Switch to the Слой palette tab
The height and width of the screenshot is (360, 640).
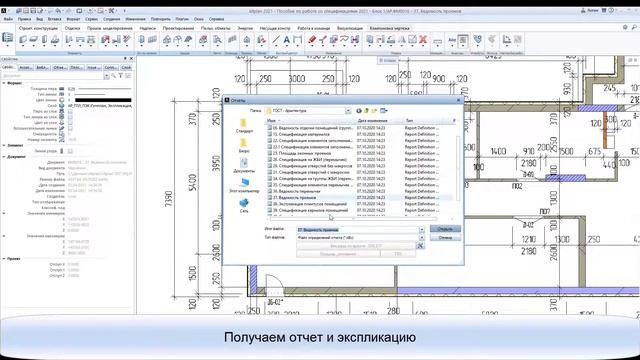(x=126, y=67)
